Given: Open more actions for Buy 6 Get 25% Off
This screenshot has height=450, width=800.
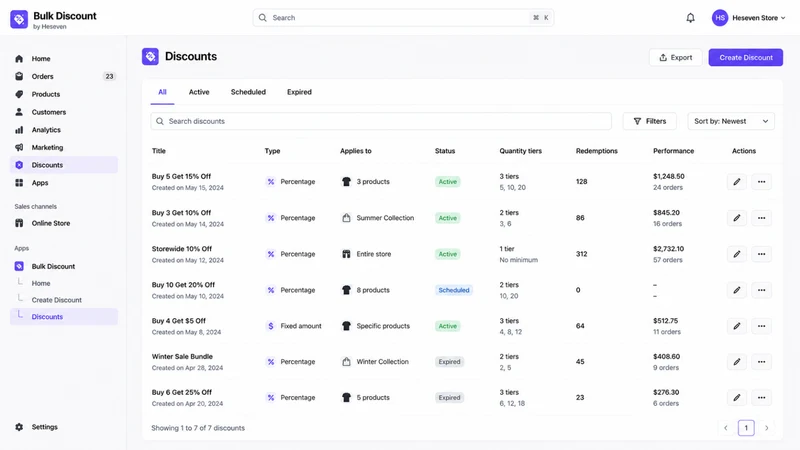Looking at the screenshot, I should 761,397.
